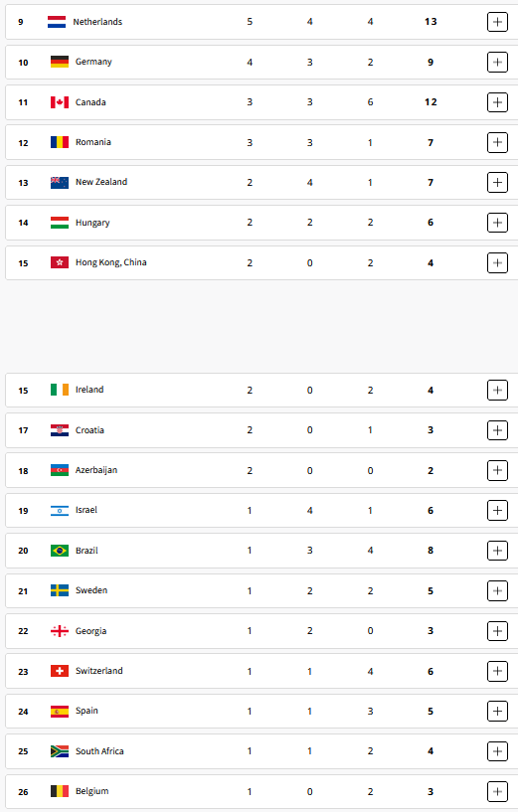
Task: Expand Brazil row with plus button
Action: pyautogui.click(x=497, y=551)
